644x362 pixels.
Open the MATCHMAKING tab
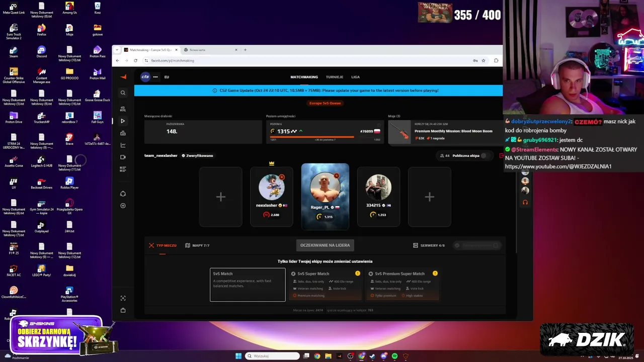(x=304, y=77)
